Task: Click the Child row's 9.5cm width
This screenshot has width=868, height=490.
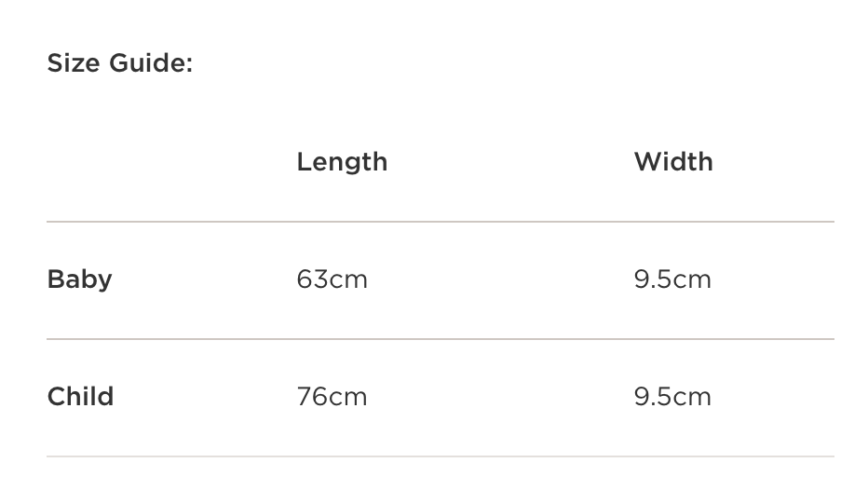Action: [x=672, y=397]
